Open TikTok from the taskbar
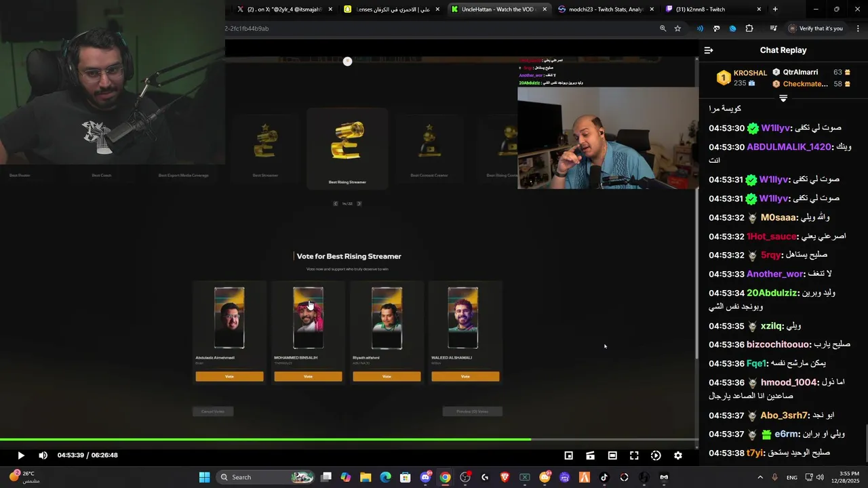This screenshot has width=868, height=488. click(604, 477)
